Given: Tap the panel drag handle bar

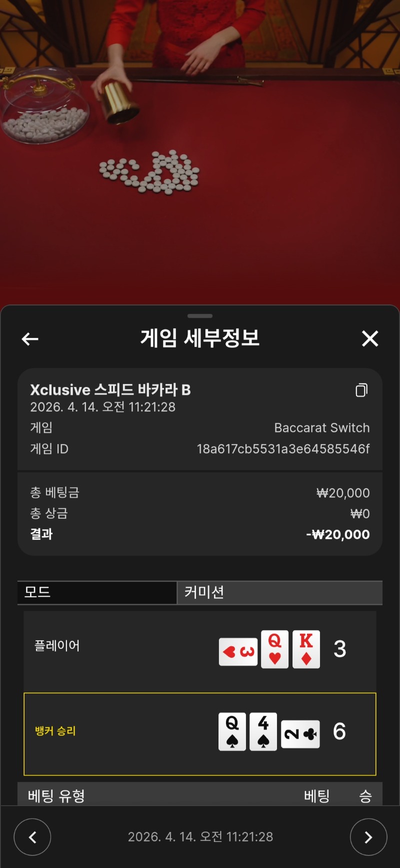Looking at the screenshot, I should pos(200,316).
